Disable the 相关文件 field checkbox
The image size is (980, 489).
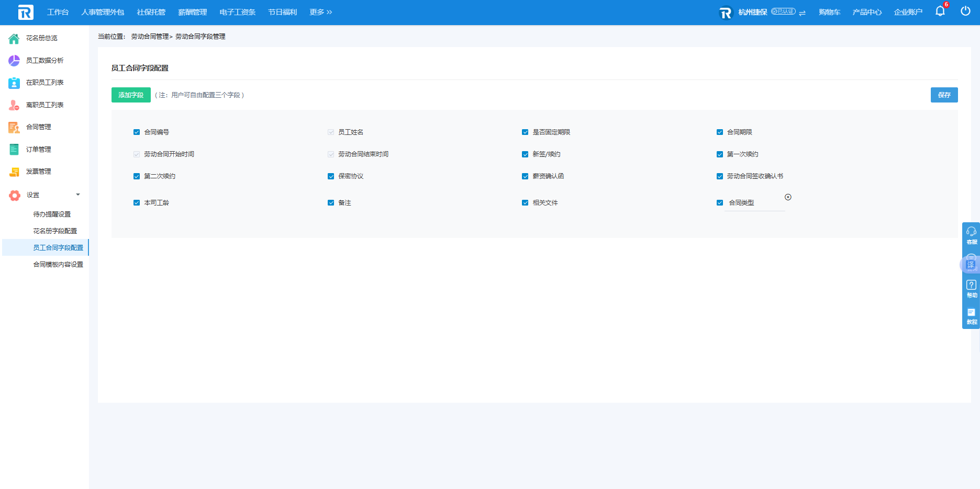[525, 203]
